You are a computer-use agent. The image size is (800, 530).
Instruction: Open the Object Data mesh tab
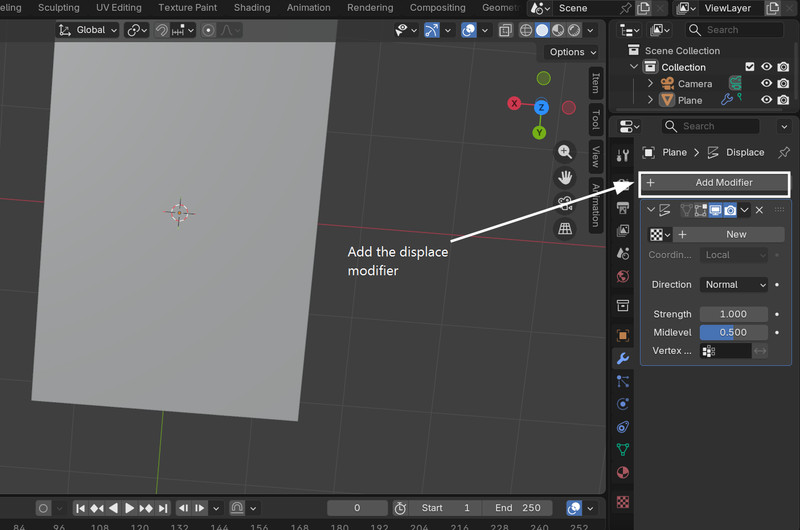pyautogui.click(x=622, y=449)
